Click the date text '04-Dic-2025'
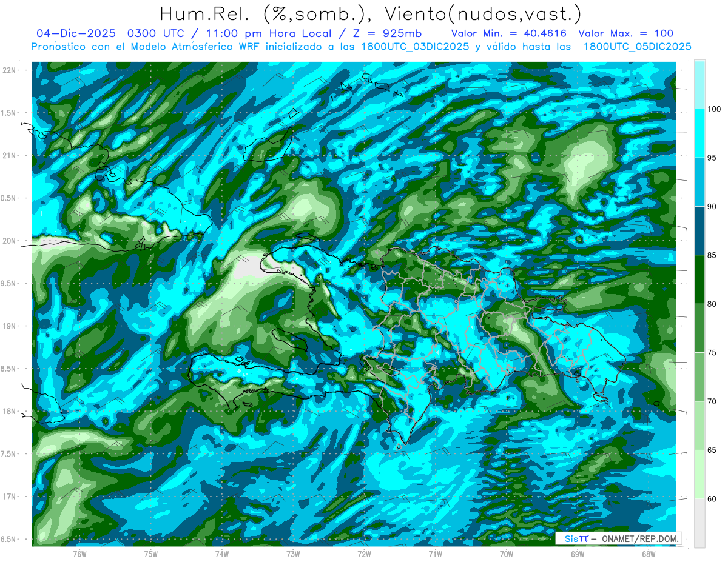The width and height of the screenshot is (728, 562). click(77, 33)
